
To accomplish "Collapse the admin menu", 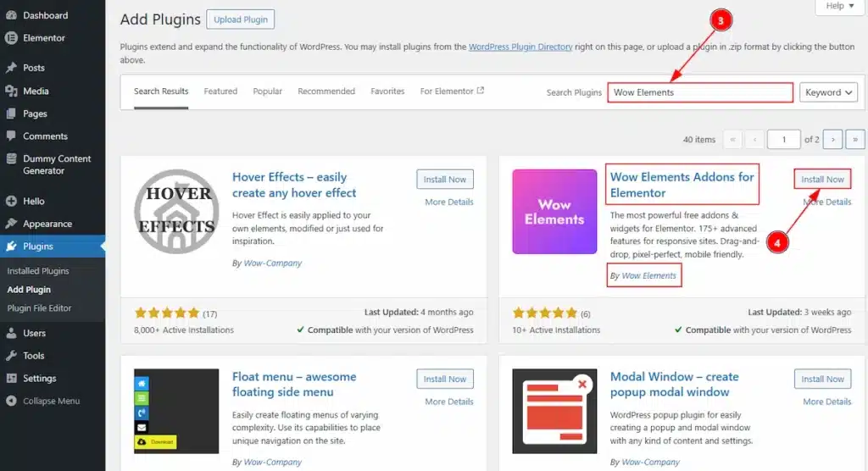I will [51, 402].
